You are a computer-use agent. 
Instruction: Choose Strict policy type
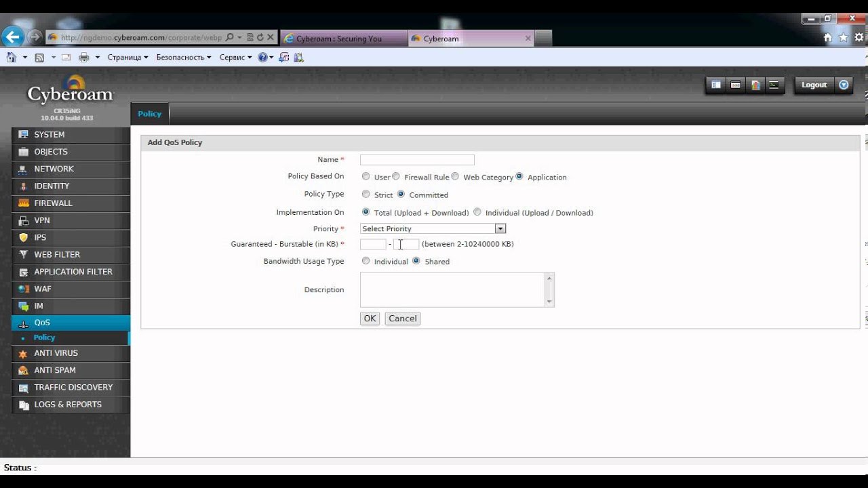click(x=366, y=195)
